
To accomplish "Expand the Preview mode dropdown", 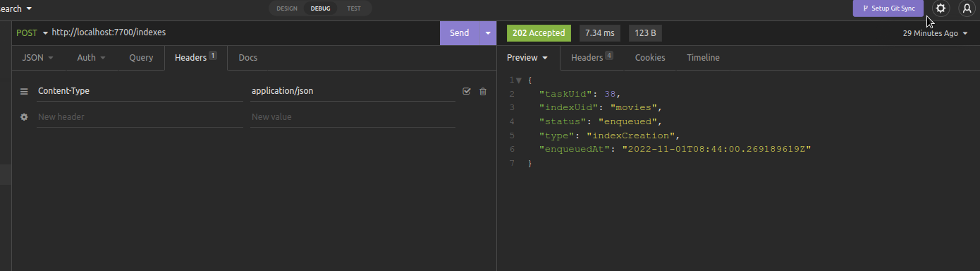I will coord(527,58).
